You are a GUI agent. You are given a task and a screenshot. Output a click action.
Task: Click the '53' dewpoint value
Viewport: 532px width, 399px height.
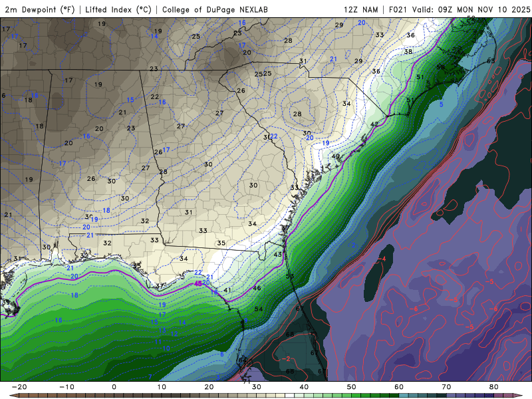[290, 277]
